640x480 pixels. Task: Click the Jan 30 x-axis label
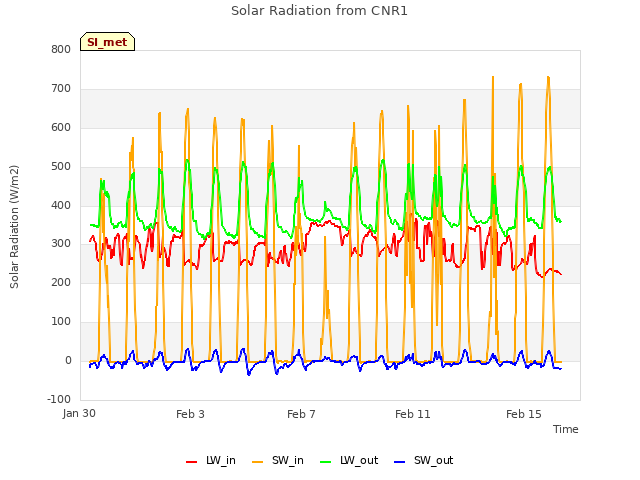point(79,413)
